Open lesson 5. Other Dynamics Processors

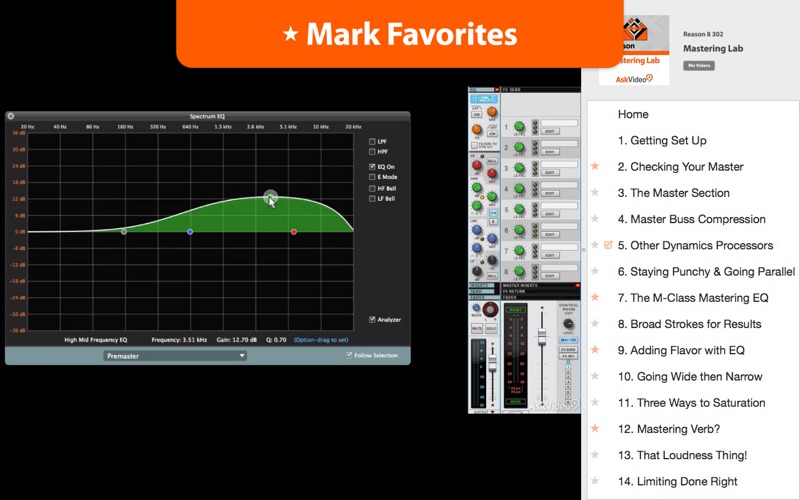[695, 245]
